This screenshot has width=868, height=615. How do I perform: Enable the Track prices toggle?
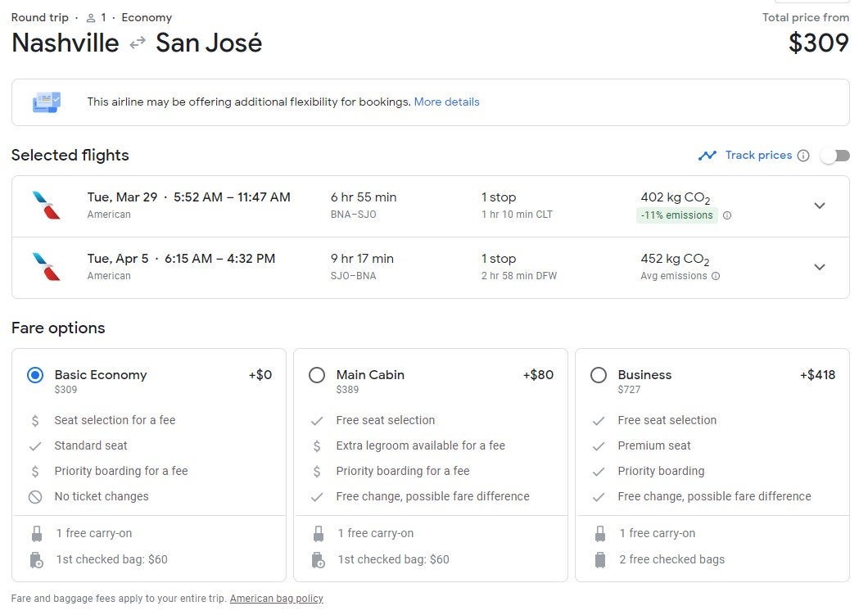(x=835, y=156)
